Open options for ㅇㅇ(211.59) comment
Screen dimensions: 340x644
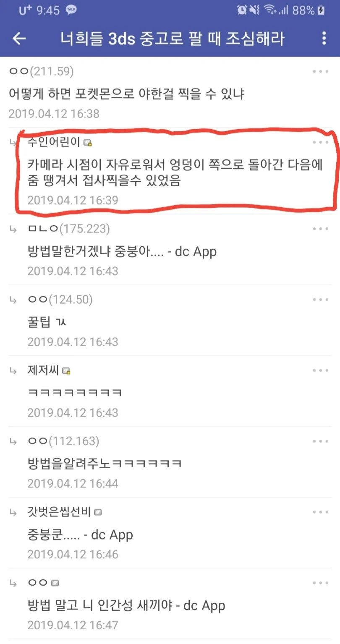[321, 71]
